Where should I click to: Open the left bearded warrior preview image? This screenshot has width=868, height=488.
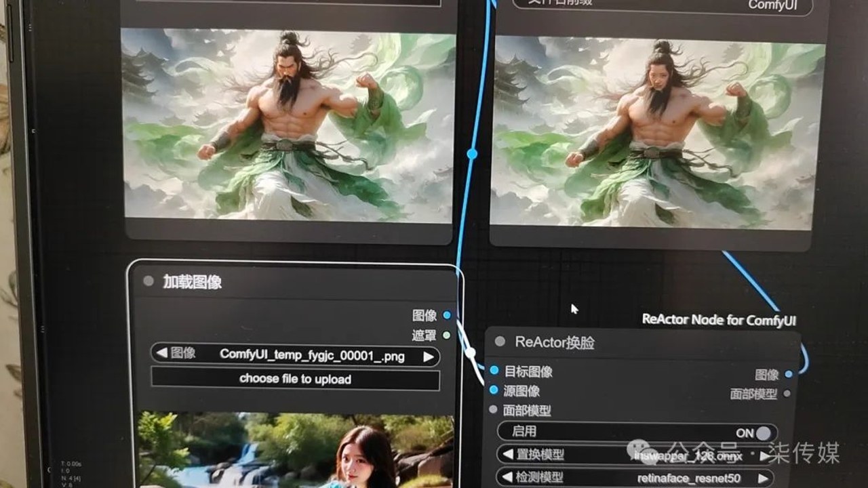289,125
